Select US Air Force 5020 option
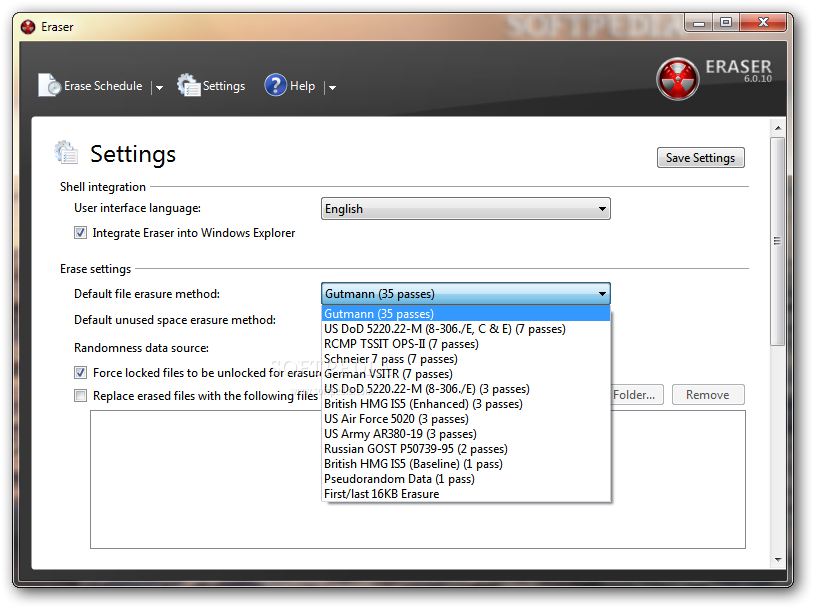814x608 pixels. click(466, 419)
